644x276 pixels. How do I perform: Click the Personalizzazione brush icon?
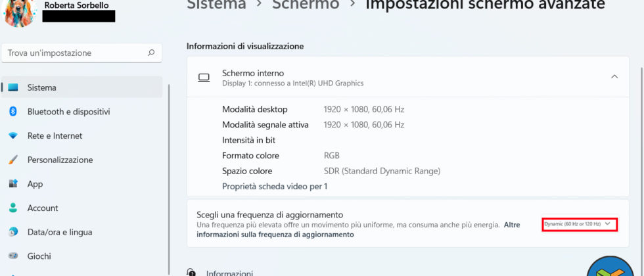coord(12,160)
